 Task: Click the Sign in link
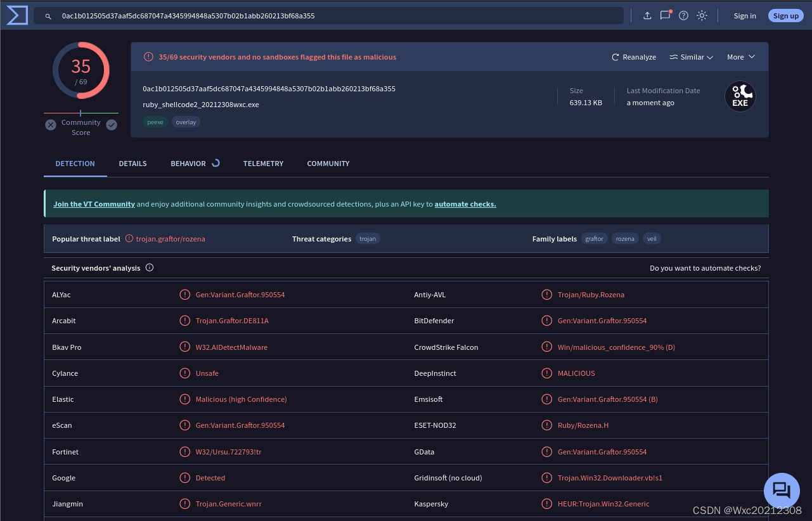click(x=745, y=16)
